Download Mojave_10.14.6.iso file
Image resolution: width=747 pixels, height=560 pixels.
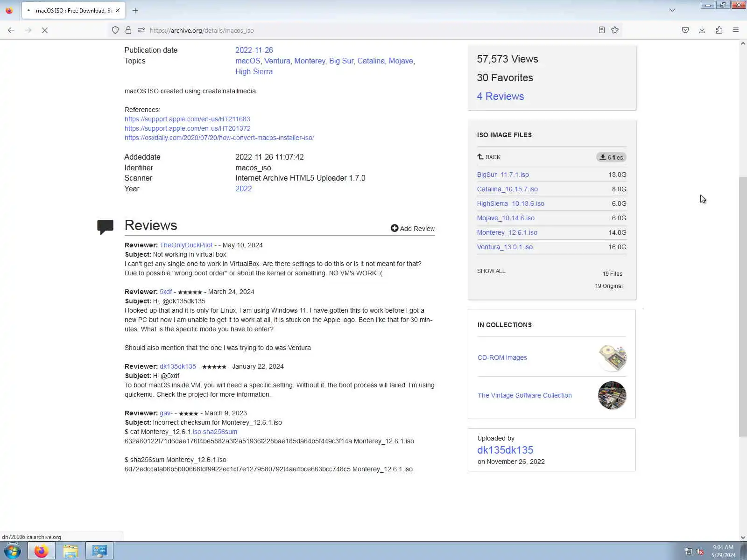click(506, 218)
